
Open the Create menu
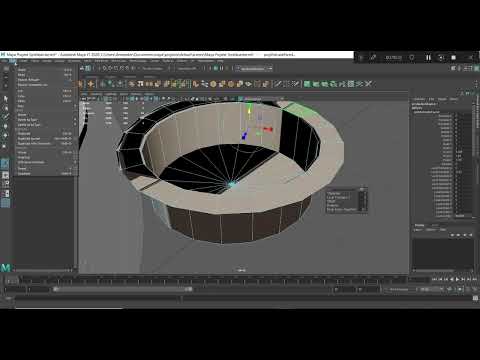pos(23,61)
